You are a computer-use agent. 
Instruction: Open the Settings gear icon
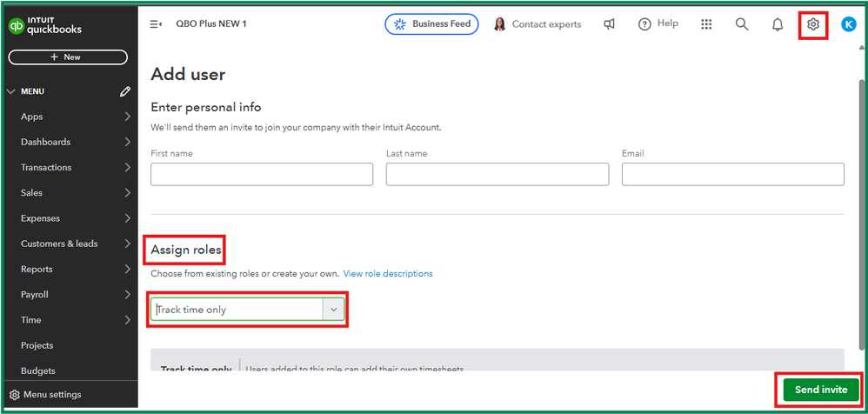click(x=812, y=24)
